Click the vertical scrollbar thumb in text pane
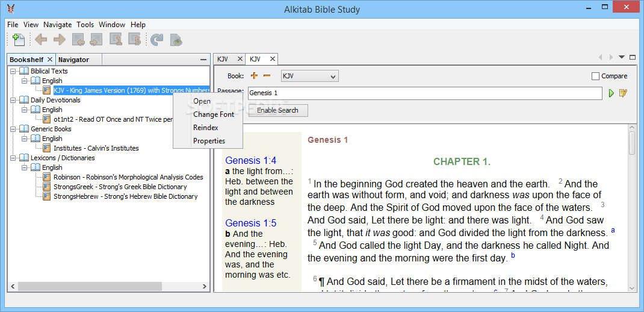The height and width of the screenshot is (312, 644). pyautogui.click(x=633, y=143)
